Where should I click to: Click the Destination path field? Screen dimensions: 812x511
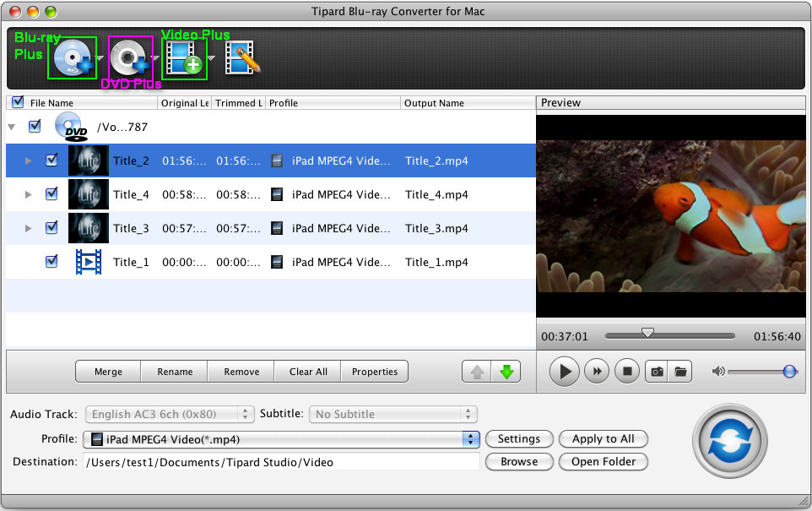point(281,462)
